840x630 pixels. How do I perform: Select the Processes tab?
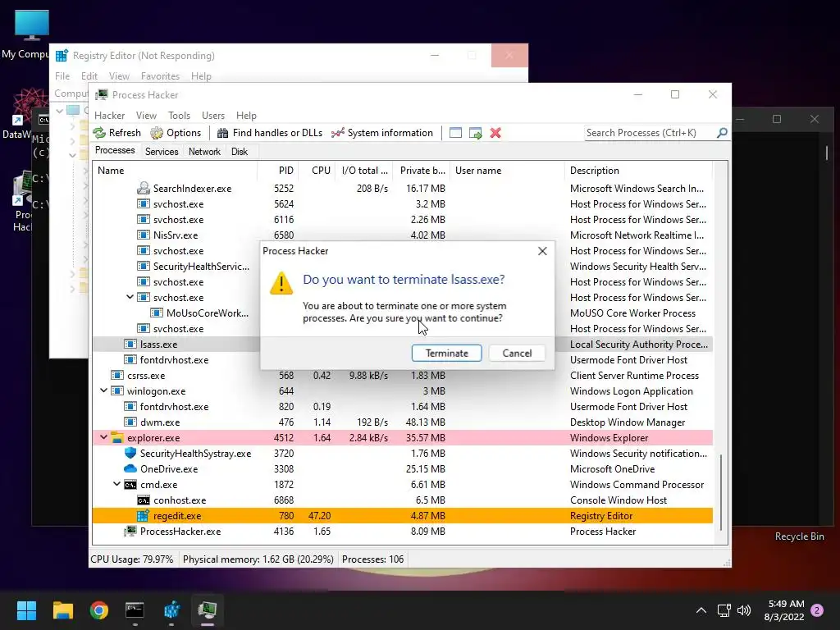pyautogui.click(x=115, y=151)
